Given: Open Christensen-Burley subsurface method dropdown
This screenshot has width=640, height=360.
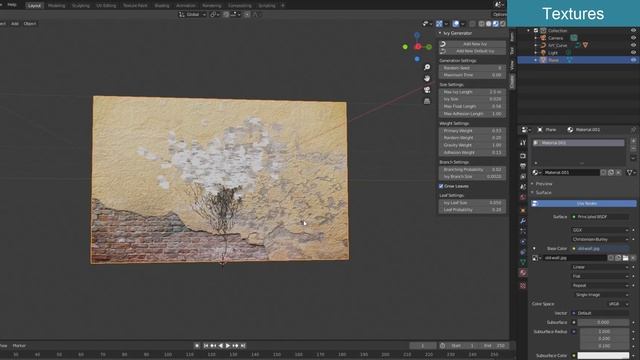Looking at the screenshot, I should click(x=600, y=239).
